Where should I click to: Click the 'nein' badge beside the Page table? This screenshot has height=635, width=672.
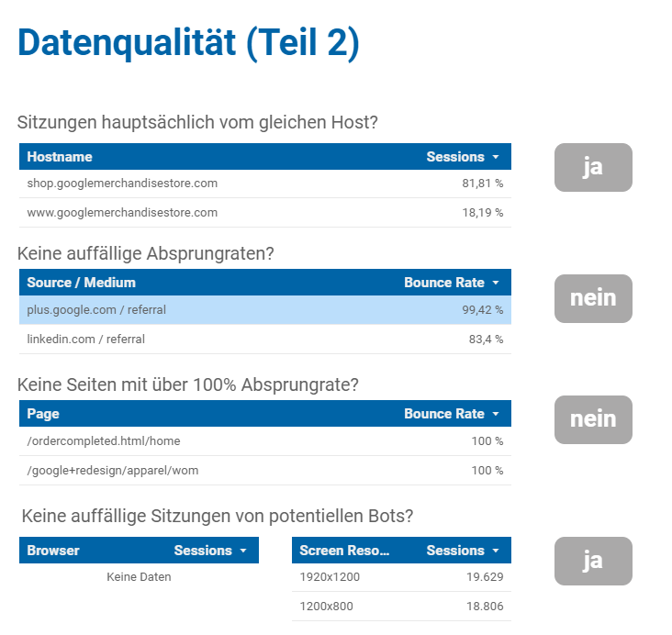593,419
